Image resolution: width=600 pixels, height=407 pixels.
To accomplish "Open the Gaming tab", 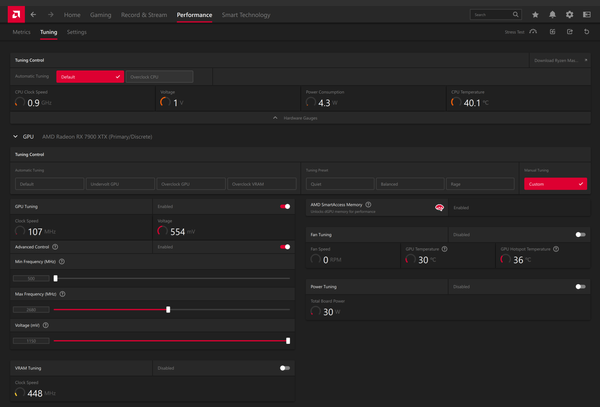I will [x=101, y=15].
